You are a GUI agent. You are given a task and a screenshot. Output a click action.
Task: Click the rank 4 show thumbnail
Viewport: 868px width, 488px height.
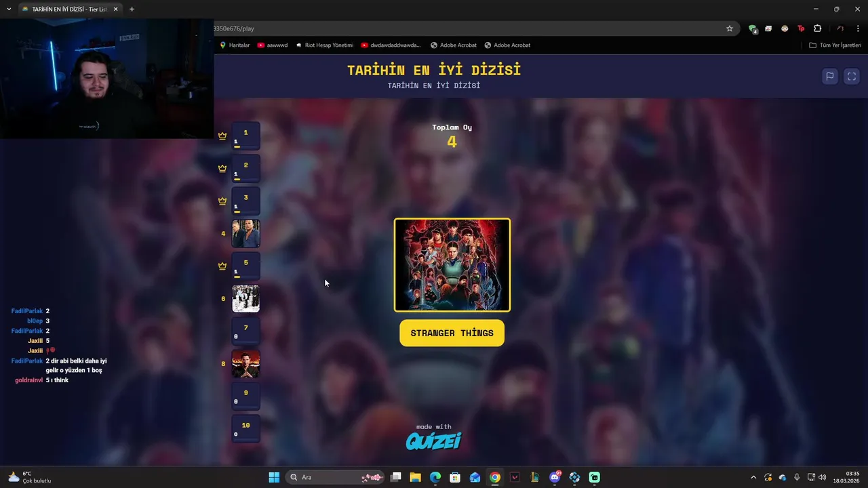pos(245,233)
